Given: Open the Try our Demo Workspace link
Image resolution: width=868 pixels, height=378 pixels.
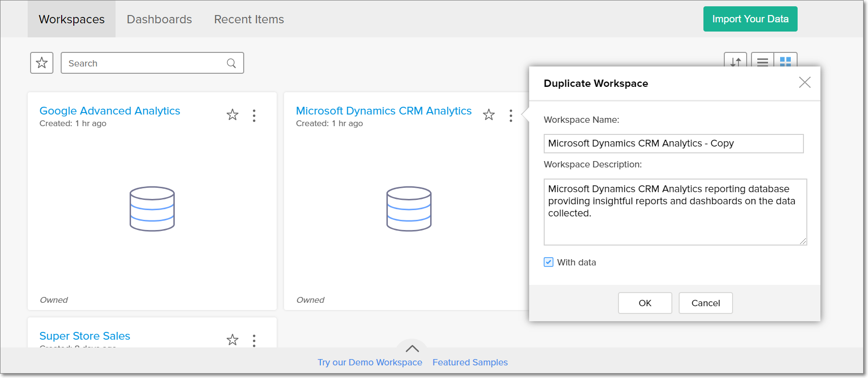Looking at the screenshot, I should 370,362.
